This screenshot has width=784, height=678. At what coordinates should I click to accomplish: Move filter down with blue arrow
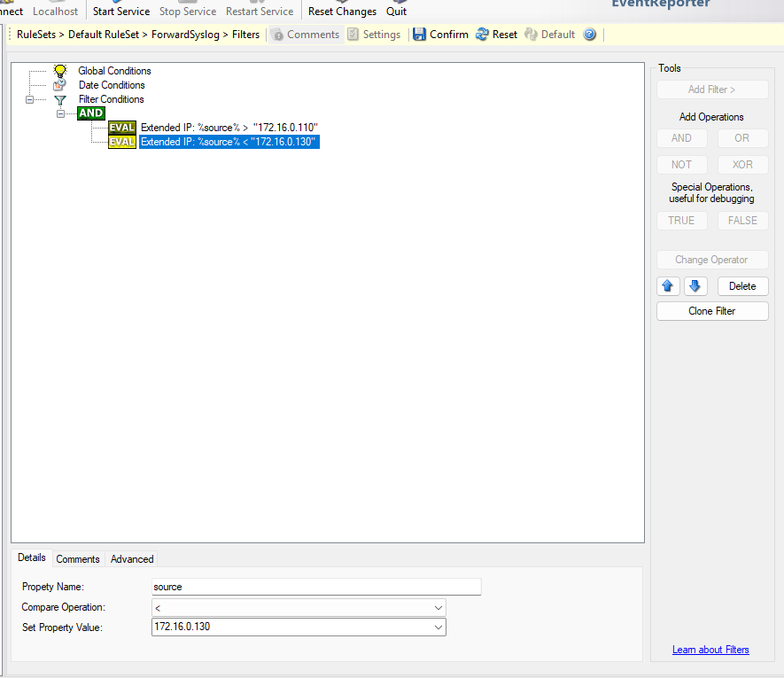695,286
